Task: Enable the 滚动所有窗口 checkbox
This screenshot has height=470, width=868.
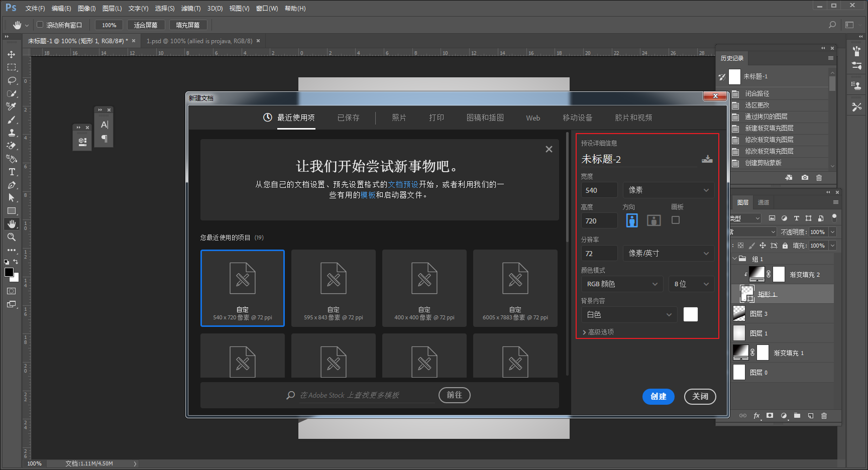Action: click(x=40, y=25)
